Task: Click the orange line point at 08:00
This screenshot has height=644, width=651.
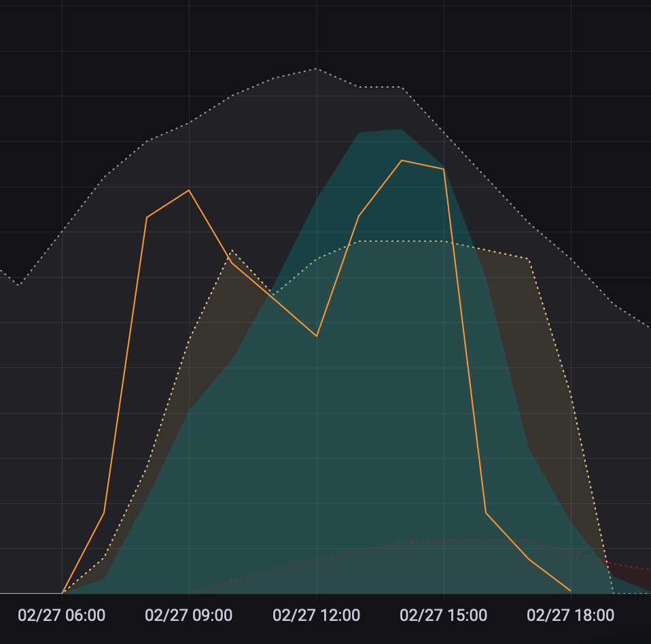Action: (x=147, y=217)
